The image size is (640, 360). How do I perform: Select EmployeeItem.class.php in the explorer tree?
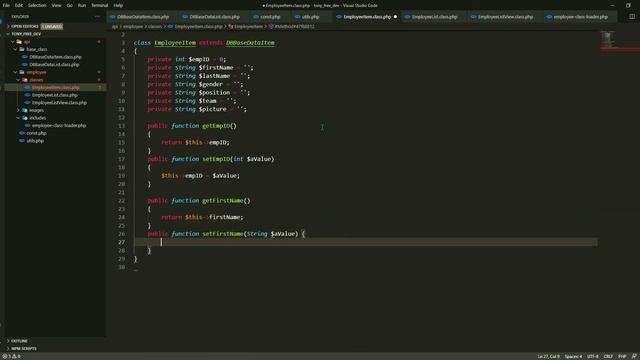click(56, 87)
